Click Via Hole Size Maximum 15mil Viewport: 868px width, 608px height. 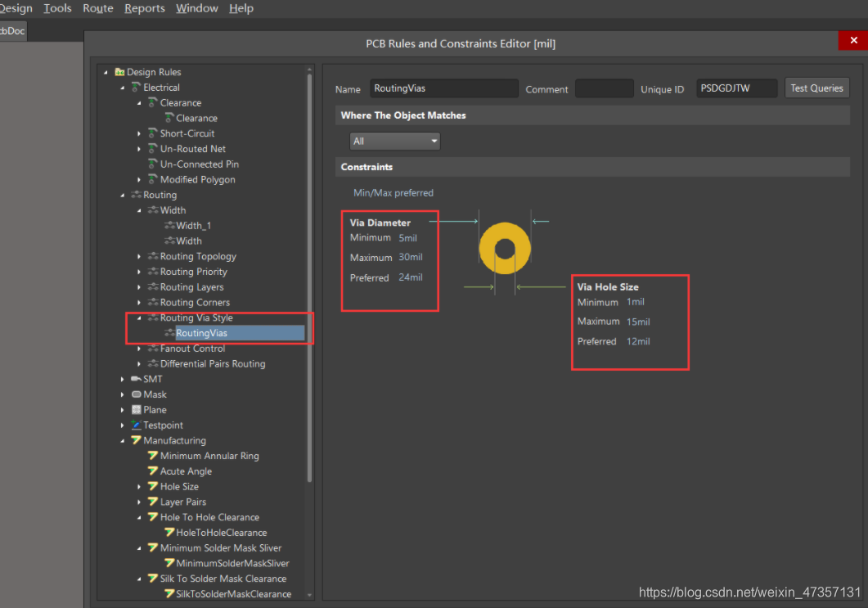click(x=638, y=322)
